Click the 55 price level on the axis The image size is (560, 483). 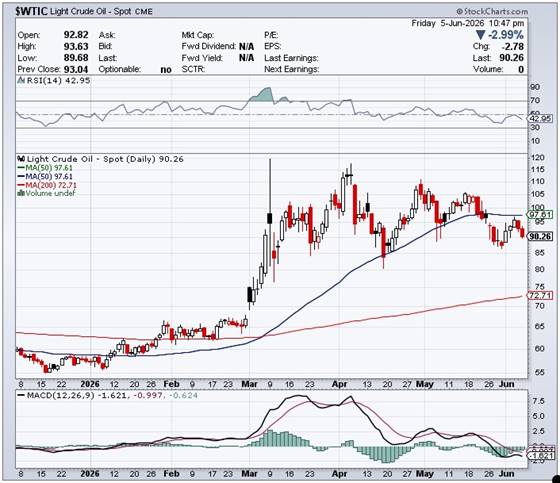point(539,373)
